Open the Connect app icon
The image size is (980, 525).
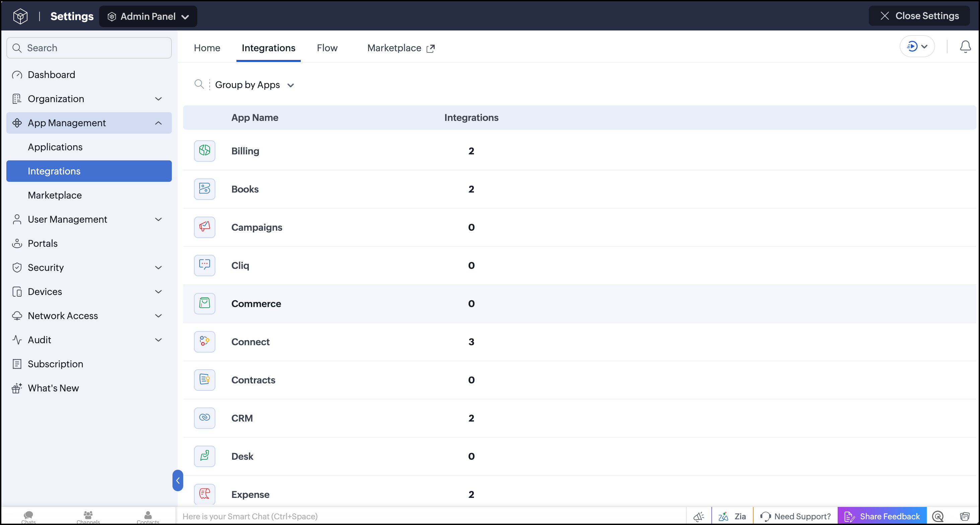coord(204,341)
